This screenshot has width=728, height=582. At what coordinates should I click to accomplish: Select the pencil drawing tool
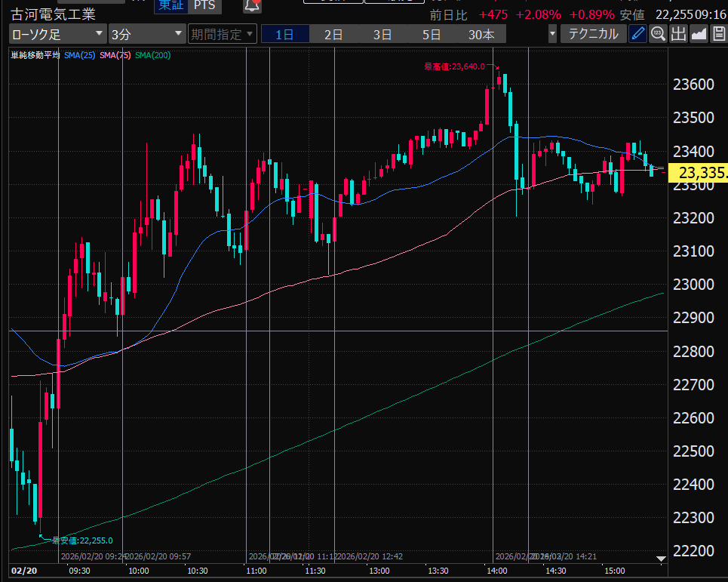click(x=638, y=34)
